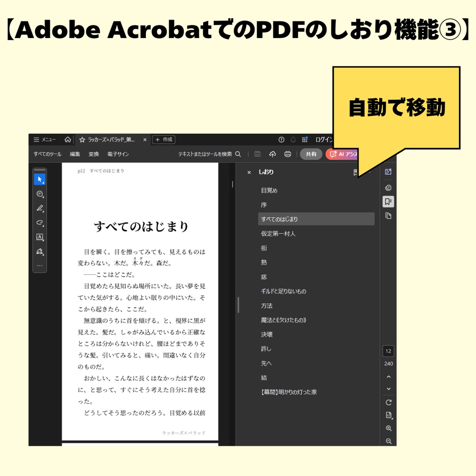
Task: Choose the comment bubble tool
Action: coord(40,194)
